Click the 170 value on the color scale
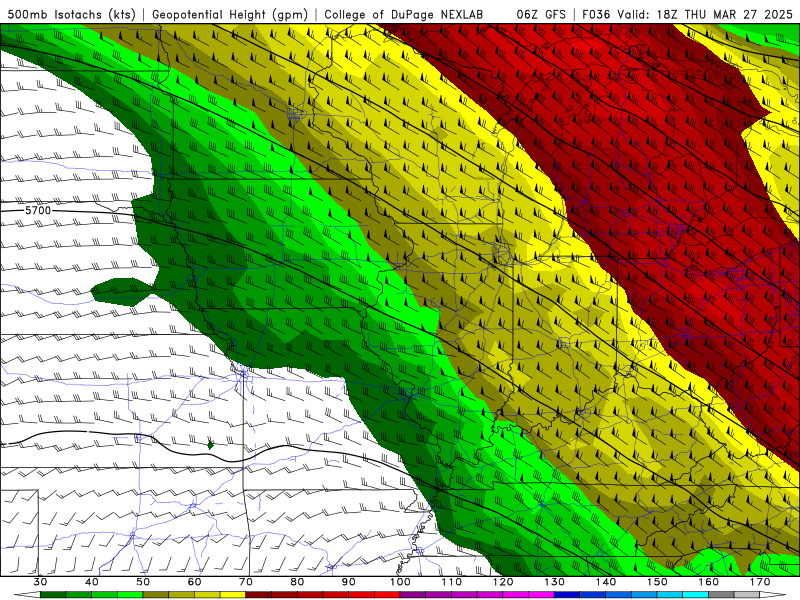Image resolution: width=800 pixels, height=600 pixels. (760, 582)
